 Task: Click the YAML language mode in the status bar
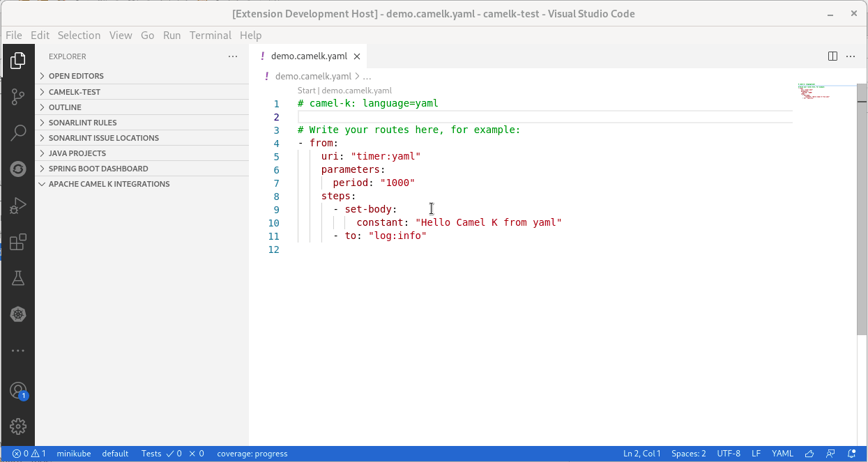(782, 453)
